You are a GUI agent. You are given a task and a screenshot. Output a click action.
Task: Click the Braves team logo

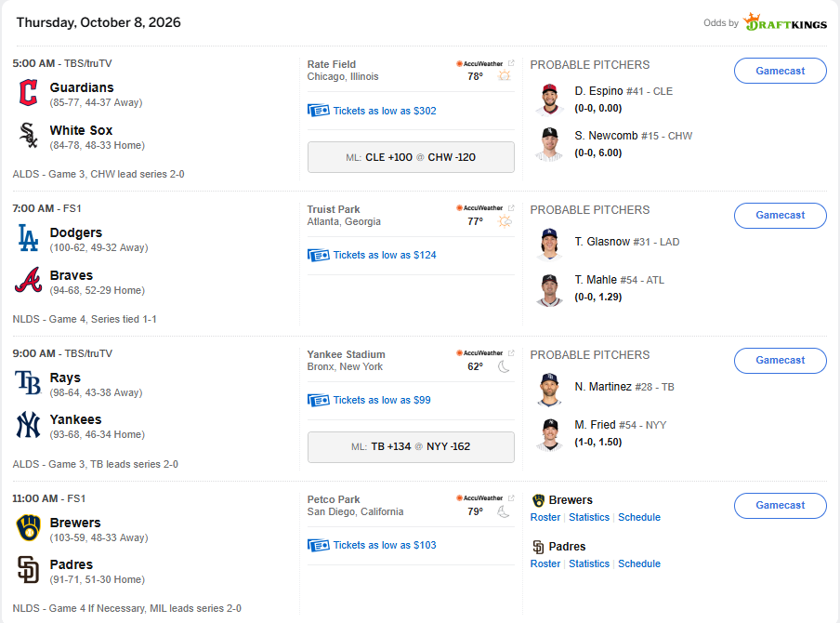click(29, 280)
